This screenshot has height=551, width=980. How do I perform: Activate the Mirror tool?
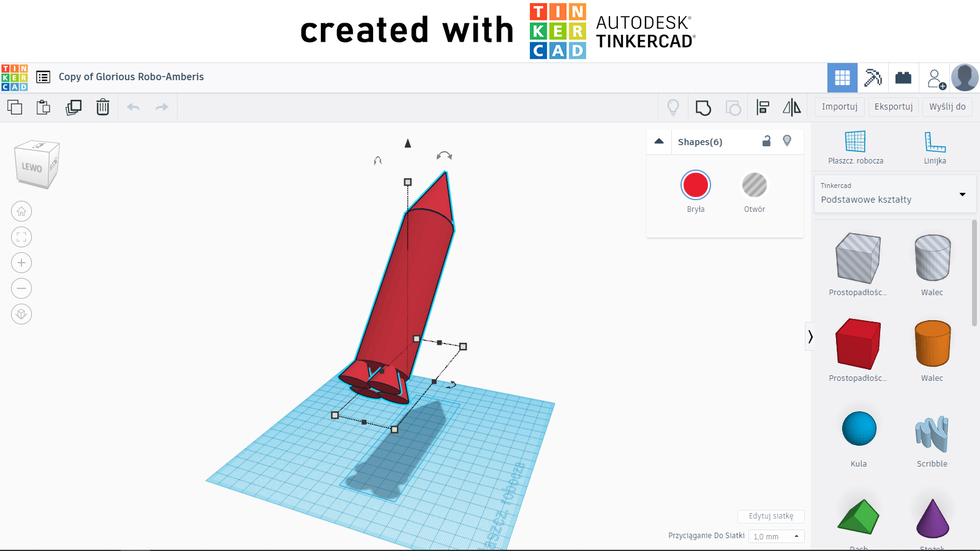click(792, 108)
